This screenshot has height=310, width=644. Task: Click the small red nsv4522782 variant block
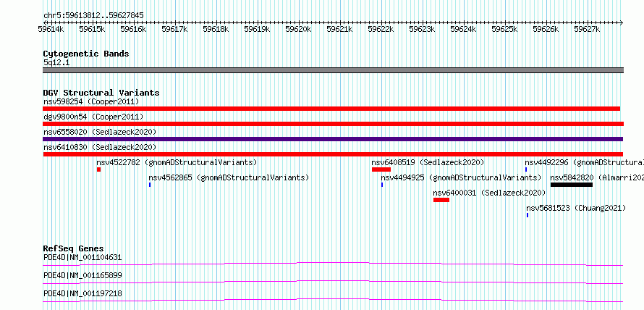[x=99, y=169]
